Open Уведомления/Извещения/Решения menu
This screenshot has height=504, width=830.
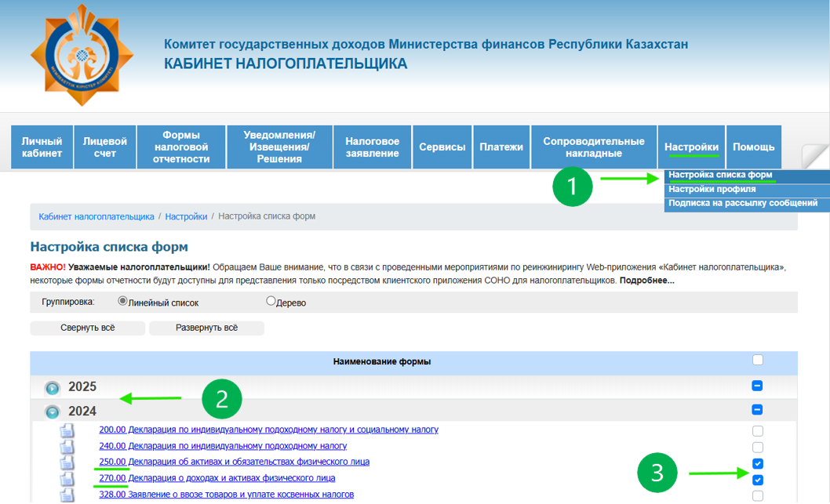click(279, 147)
